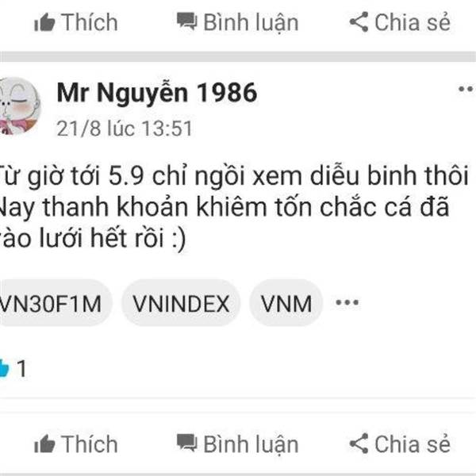
Task: Click share icon in top action bar
Action: (359, 22)
